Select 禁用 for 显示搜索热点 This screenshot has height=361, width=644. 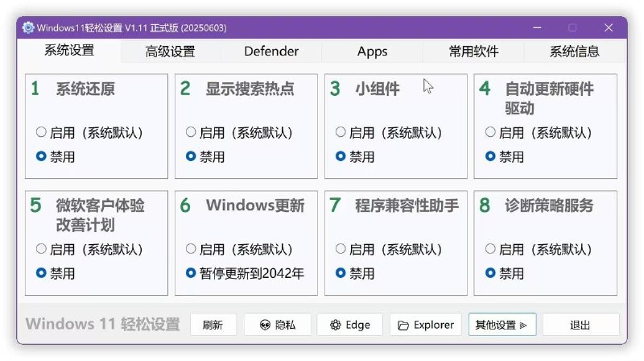coord(191,156)
